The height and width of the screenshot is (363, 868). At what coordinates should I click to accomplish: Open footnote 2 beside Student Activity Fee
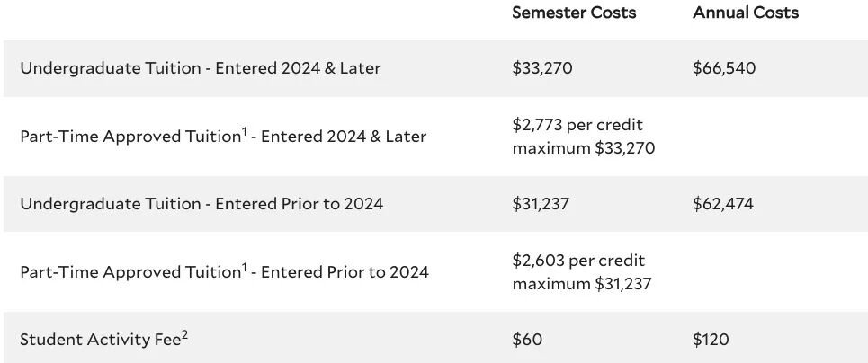(x=184, y=334)
